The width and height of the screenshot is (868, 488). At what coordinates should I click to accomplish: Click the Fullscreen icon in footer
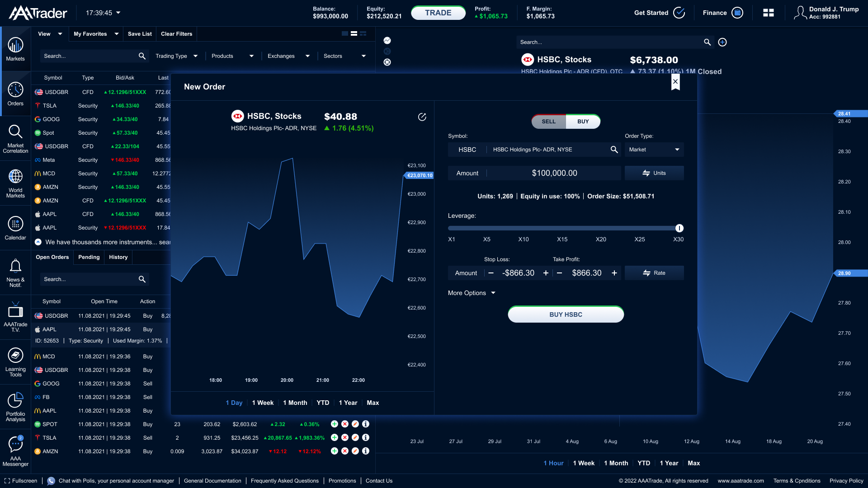tap(7, 481)
